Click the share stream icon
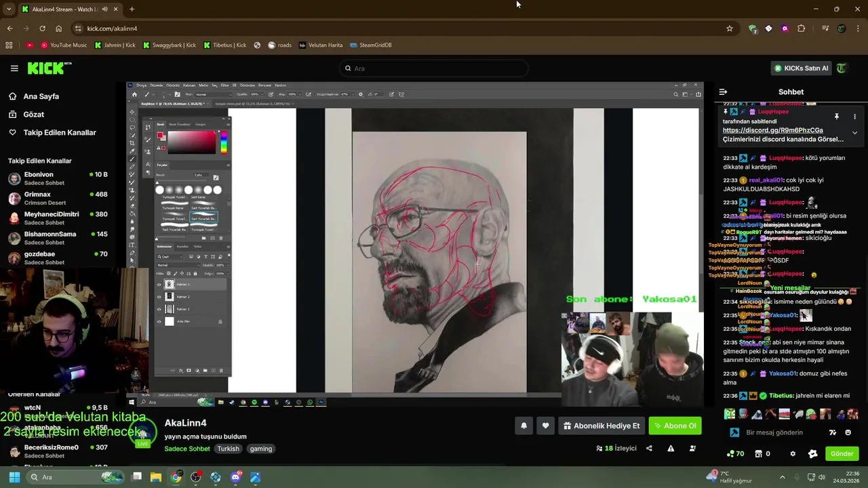Viewport: 868px width, 488px height. 649,448
